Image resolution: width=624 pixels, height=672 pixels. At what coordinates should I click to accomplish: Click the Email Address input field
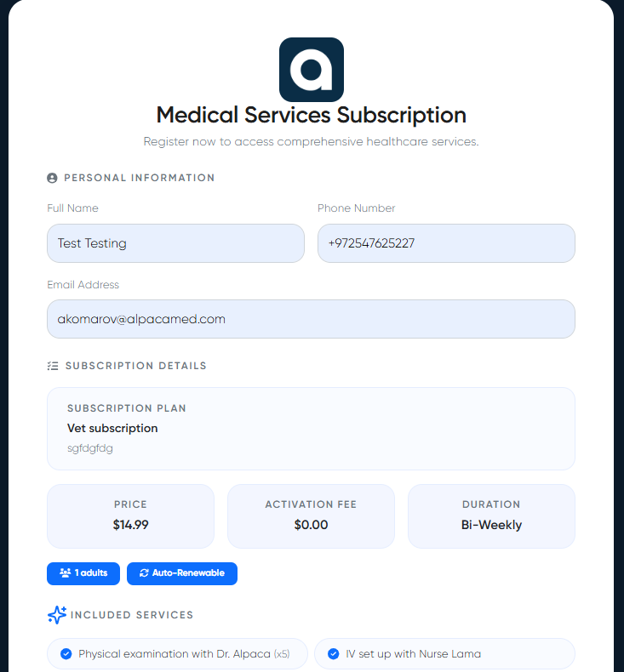coord(311,319)
